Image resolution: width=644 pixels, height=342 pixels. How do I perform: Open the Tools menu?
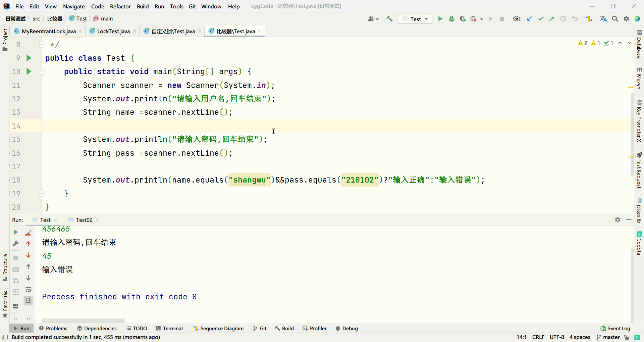176,6
